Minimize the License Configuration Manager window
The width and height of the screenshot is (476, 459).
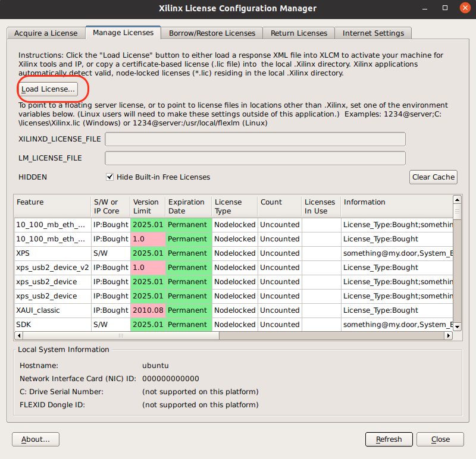(x=425, y=9)
